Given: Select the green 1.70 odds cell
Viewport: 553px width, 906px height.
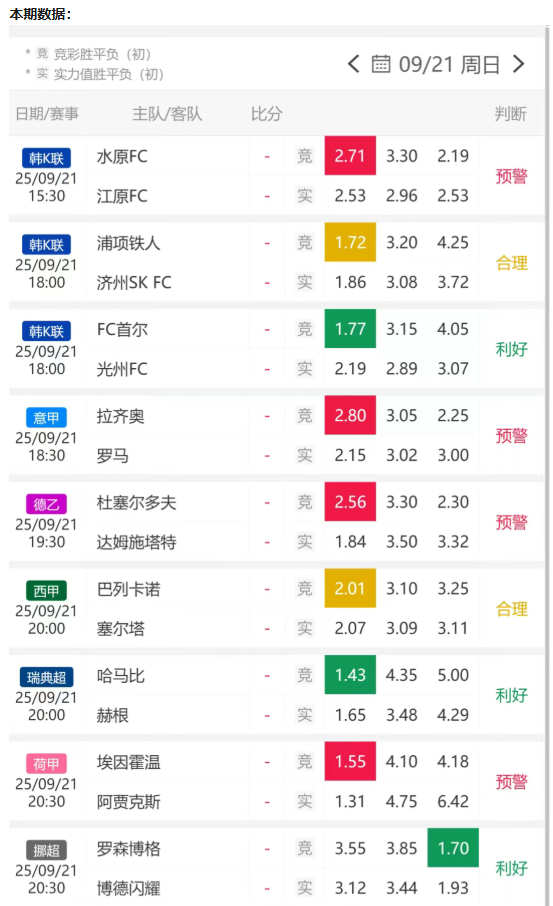Looking at the screenshot, I should [x=453, y=848].
